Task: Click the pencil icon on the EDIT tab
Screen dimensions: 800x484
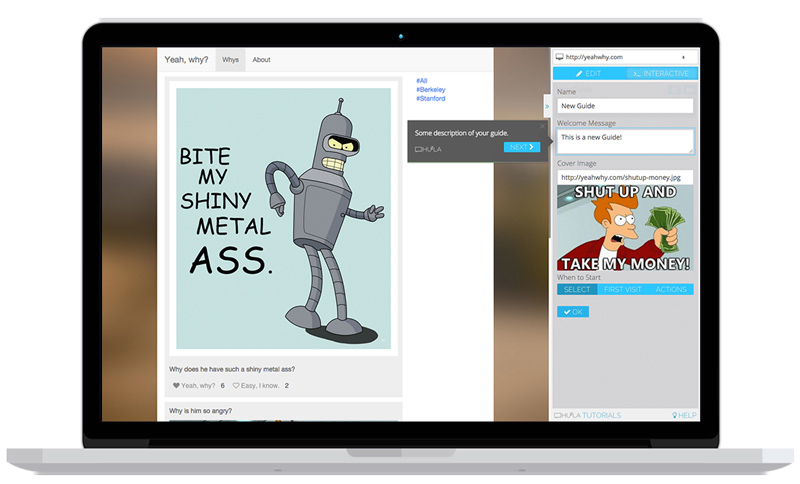Action: [579, 73]
